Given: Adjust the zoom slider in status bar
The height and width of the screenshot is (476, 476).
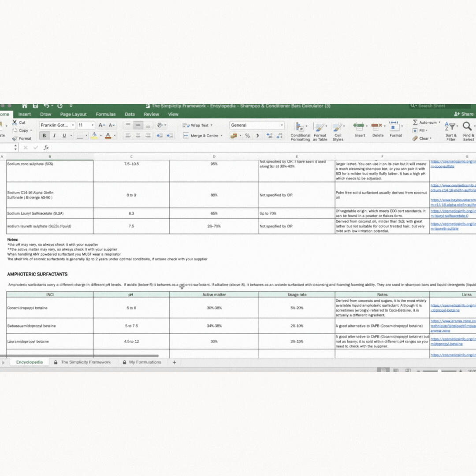Looking at the screenshot, I should pyautogui.click(x=439, y=371).
